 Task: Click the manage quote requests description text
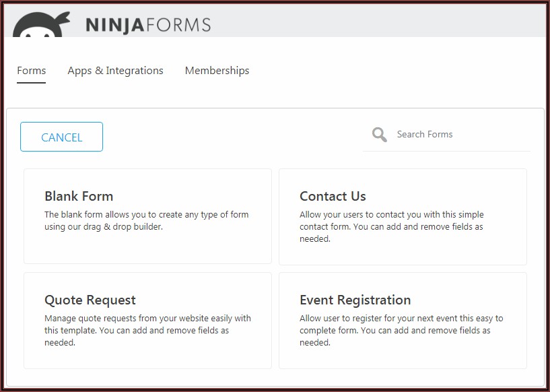click(x=147, y=330)
